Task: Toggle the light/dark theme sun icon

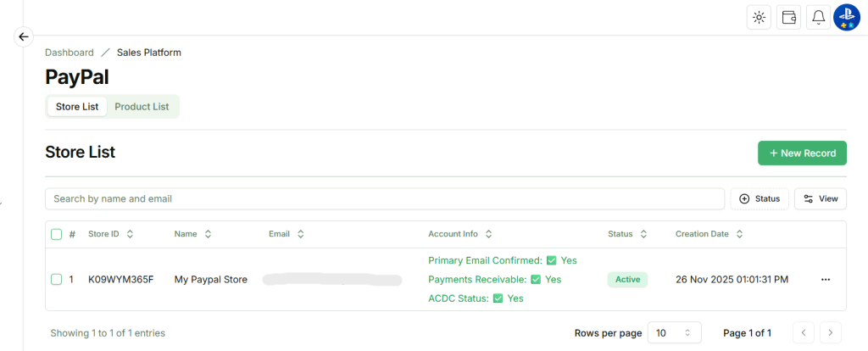Action: (759, 17)
